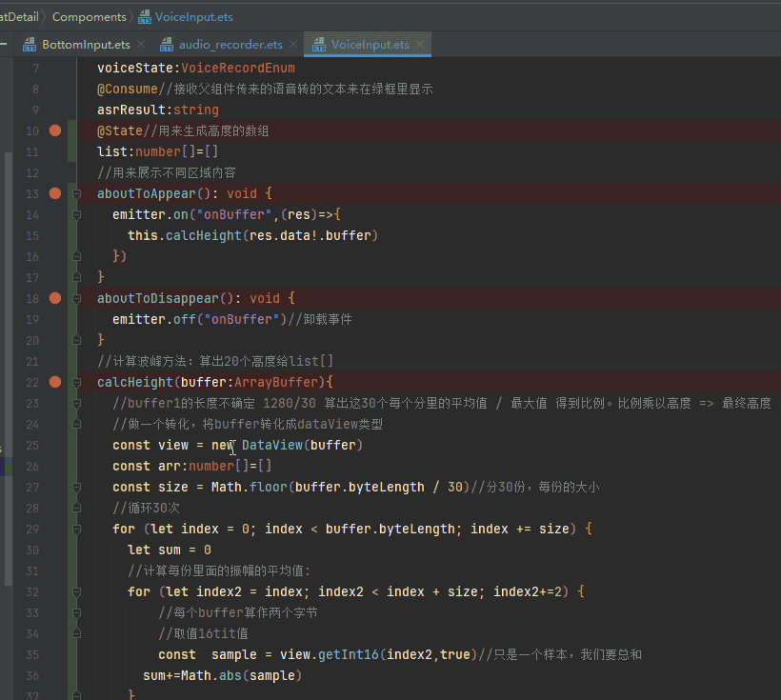781x700 pixels.
Task: Remove the breakpoint on line 10
Action: click(x=55, y=130)
